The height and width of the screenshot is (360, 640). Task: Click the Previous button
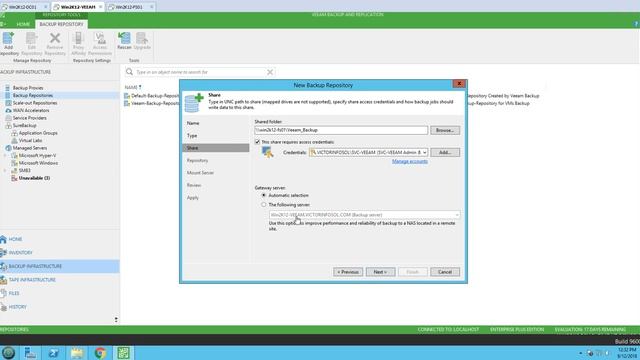point(348,272)
